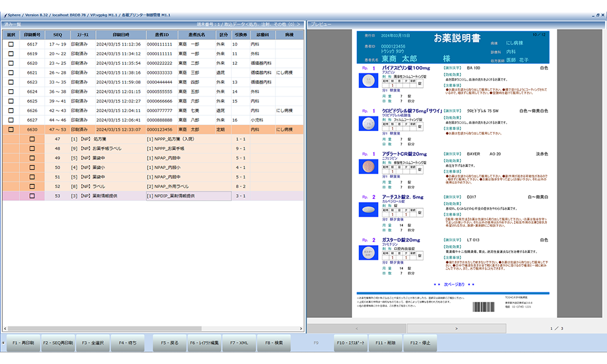
Task: Select all with the F3 - 全選択 button
Action: coord(93,343)
